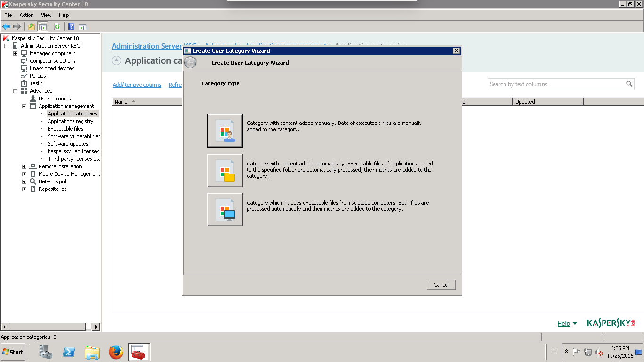Viewport: 644px width, 362px height.
Task: Click the Application management window icon
Action: (x=33, y=106)
